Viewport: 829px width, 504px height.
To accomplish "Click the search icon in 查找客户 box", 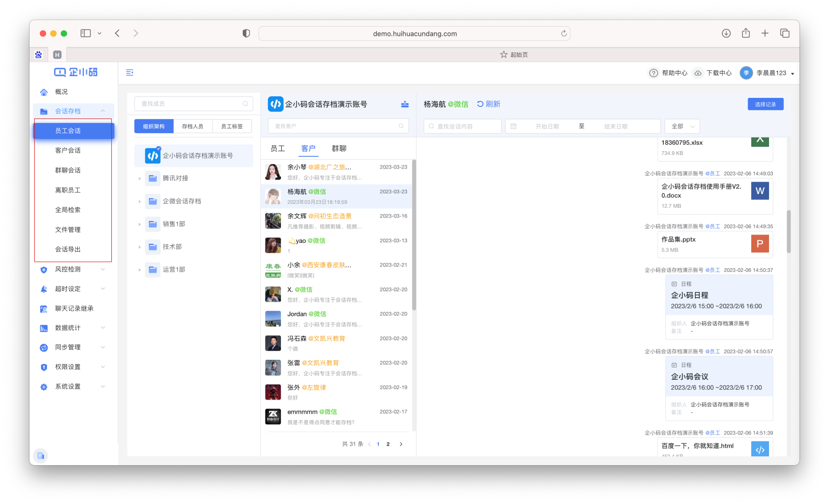I will [x=401, y=126].
